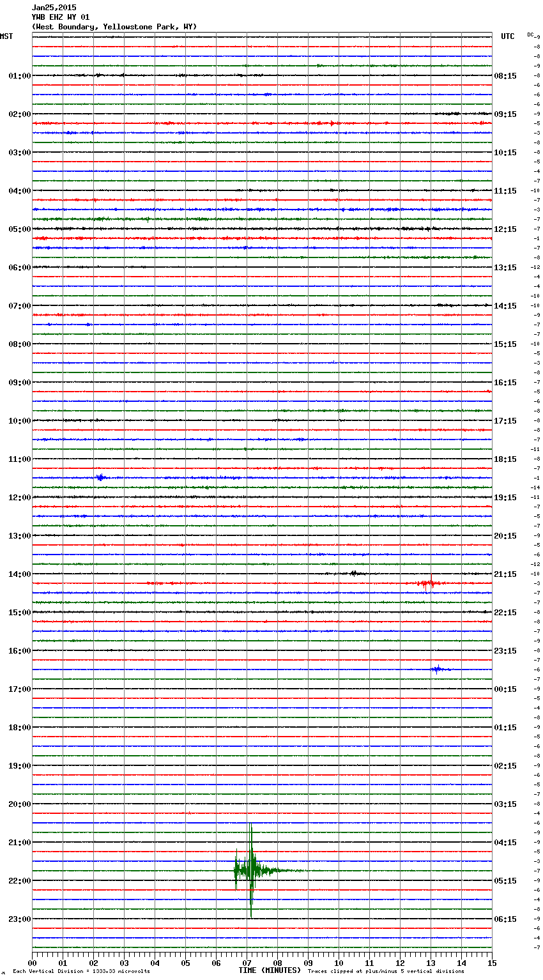Click the '21:15' UTC time label

(x=505, y=574)
